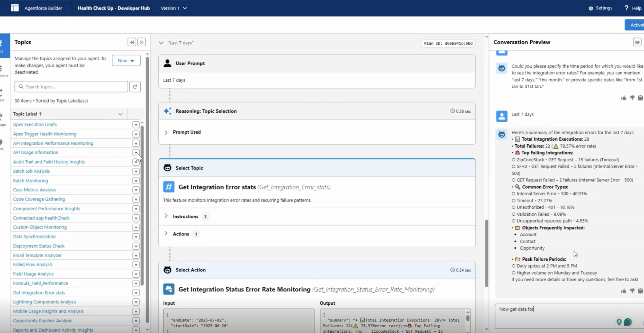Screen dimensions: 644x333
Task: Refresh the topics list
Action: [x=135, y=87]
